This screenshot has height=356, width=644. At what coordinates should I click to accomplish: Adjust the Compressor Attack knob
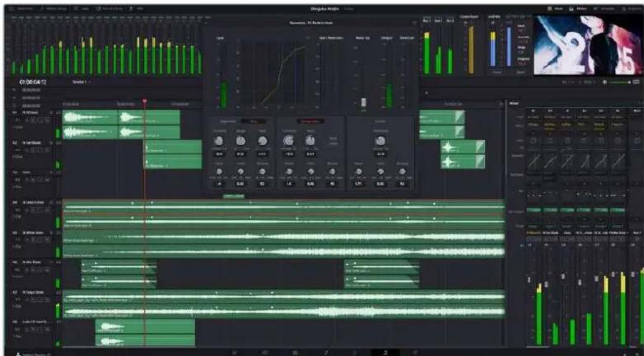pyautogui.click(x=289, y=171)
